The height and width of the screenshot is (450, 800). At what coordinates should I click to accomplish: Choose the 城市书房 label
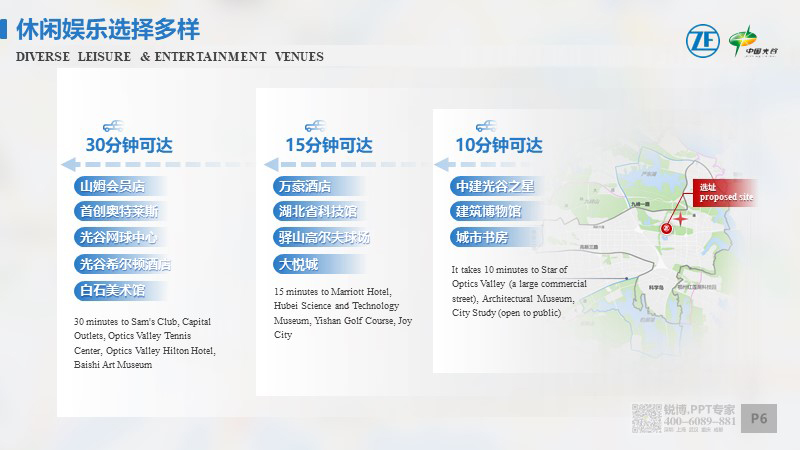483,238
